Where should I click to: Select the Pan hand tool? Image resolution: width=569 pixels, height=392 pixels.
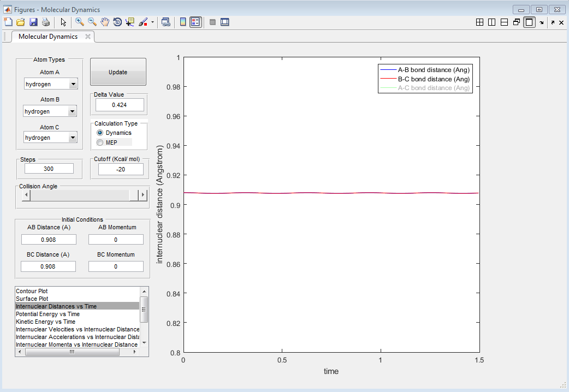[x=105, y=22]
